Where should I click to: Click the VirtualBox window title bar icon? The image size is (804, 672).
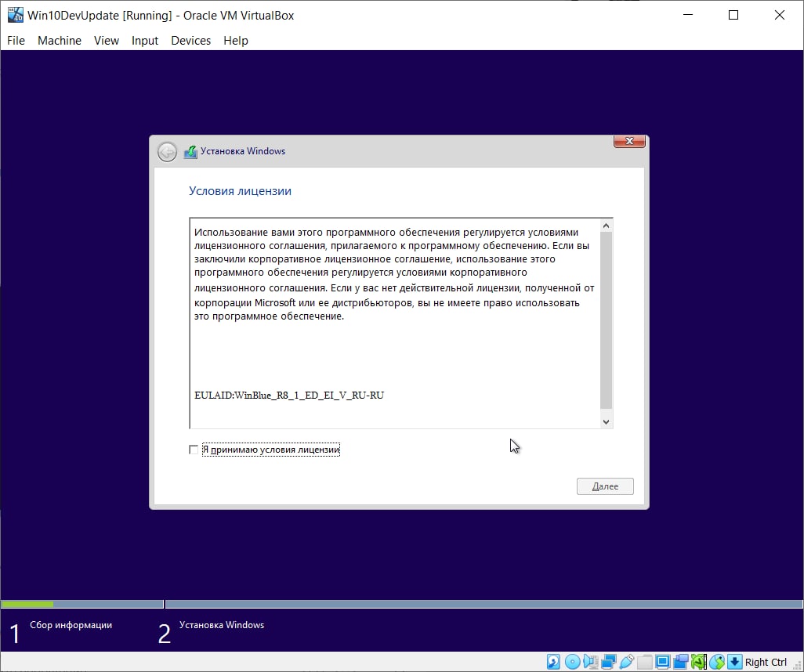16,15
